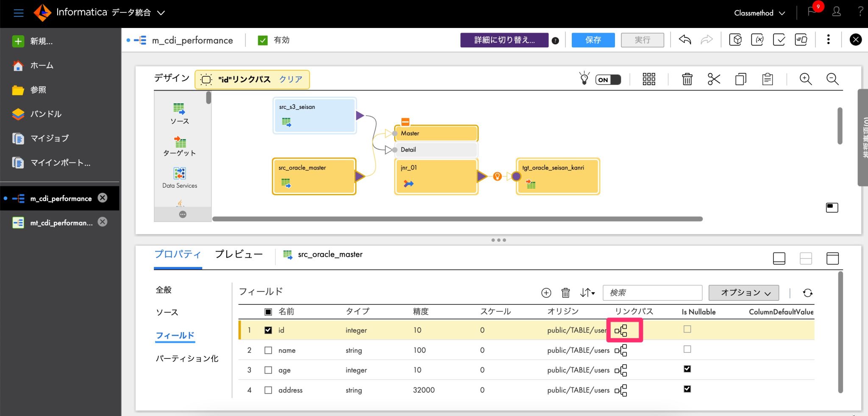Select the フィールド section in the properties panel
This screenshot has height=416, width=868.
click(x=175, y=335)
